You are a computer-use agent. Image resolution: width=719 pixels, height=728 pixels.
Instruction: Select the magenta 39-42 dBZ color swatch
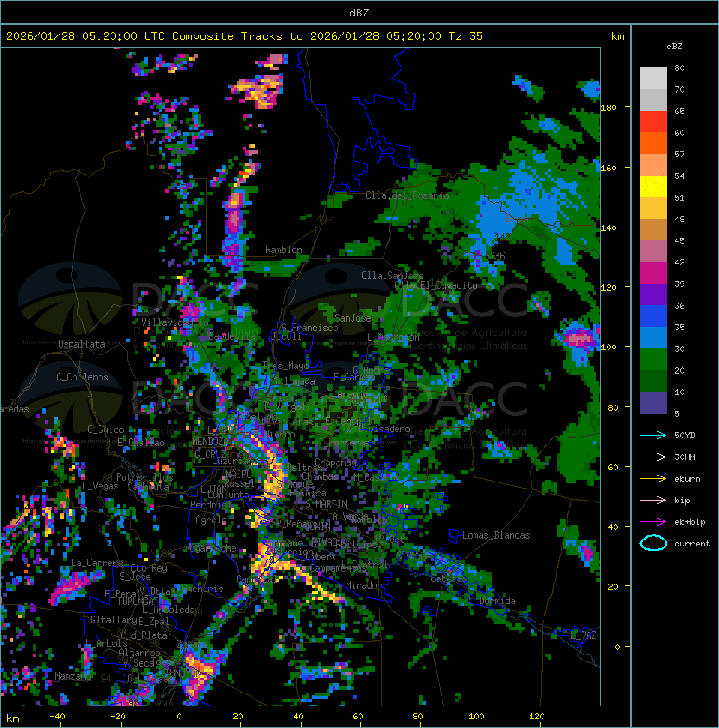click(653, 273)
